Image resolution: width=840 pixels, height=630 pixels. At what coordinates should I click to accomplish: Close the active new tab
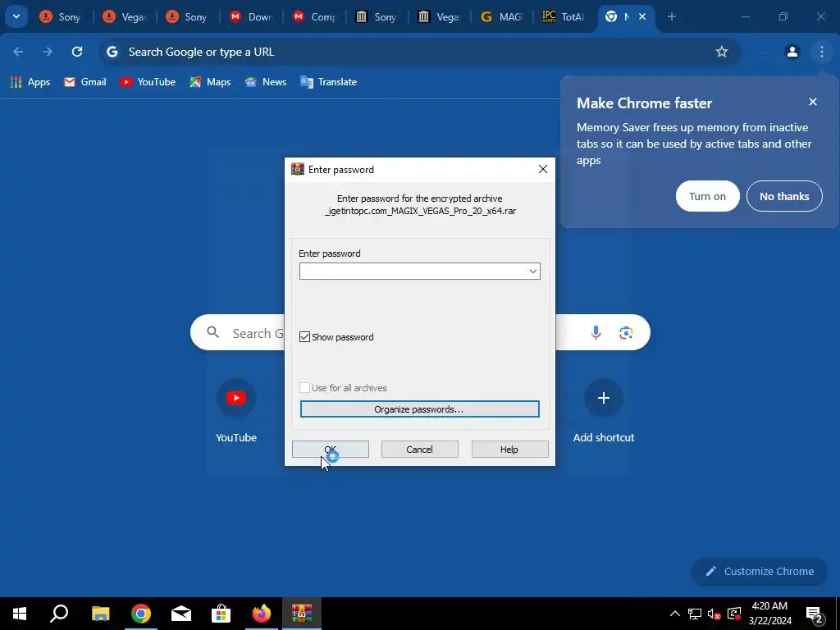pyautogui.click(x=642, y=16)
